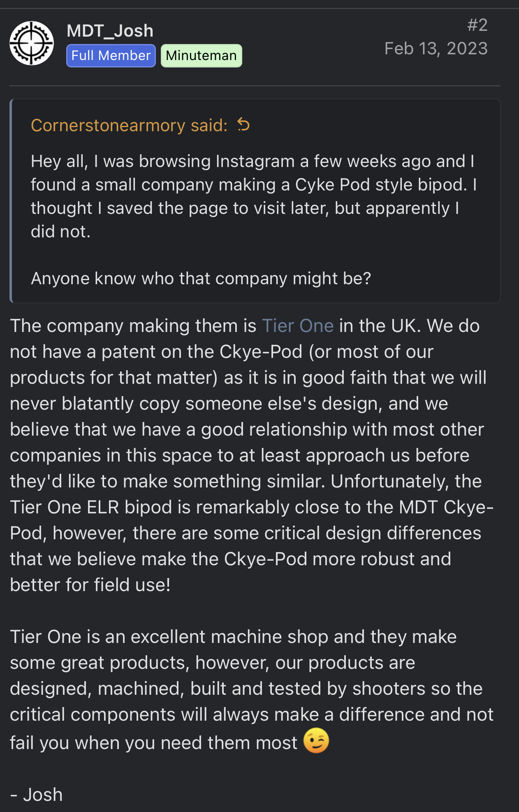Click "better for field use!" text
Image resolution: width=519 pixels, height=812 pixels.
90,585
